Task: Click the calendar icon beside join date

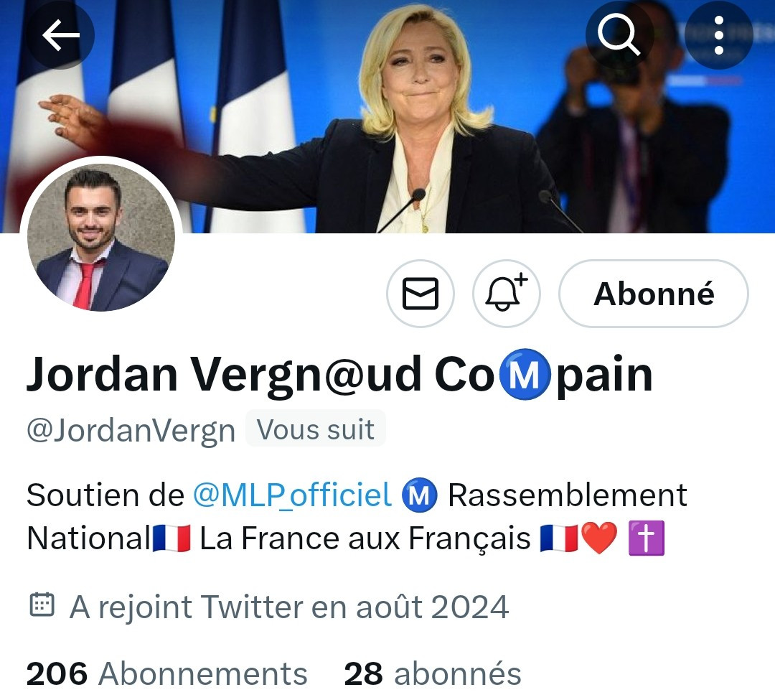Action: tap(42, 605)
